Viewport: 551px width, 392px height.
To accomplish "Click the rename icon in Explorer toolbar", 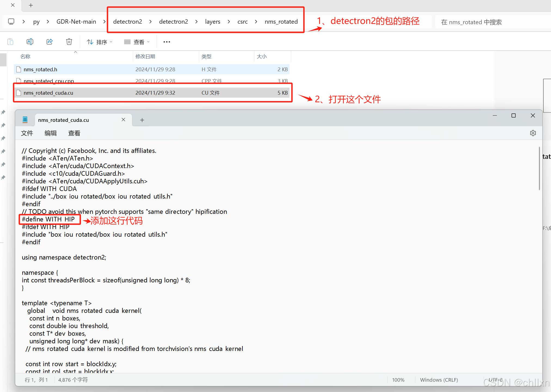I will (x=30, y=42).
